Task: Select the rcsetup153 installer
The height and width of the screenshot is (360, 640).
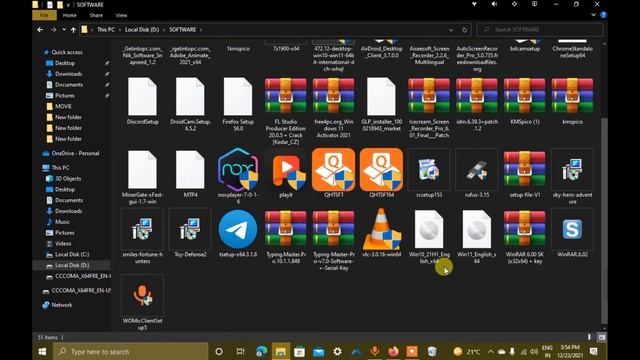Action: (x=429, y=169)
